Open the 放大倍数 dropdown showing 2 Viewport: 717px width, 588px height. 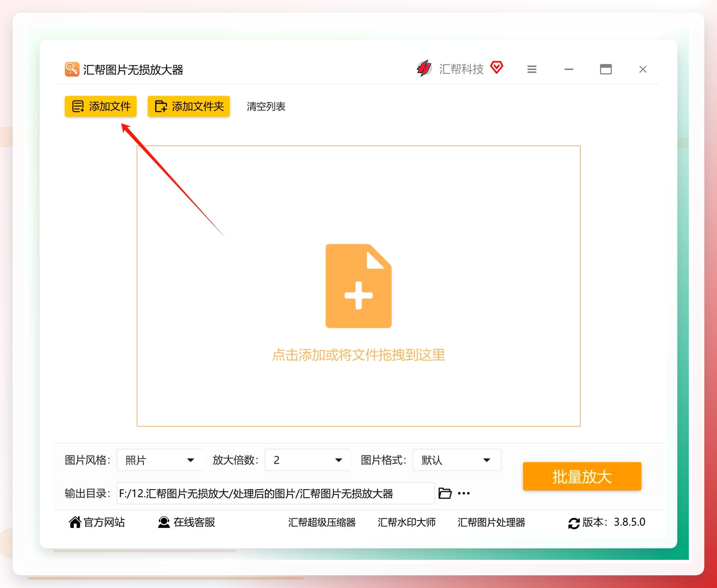click(307, 460)
